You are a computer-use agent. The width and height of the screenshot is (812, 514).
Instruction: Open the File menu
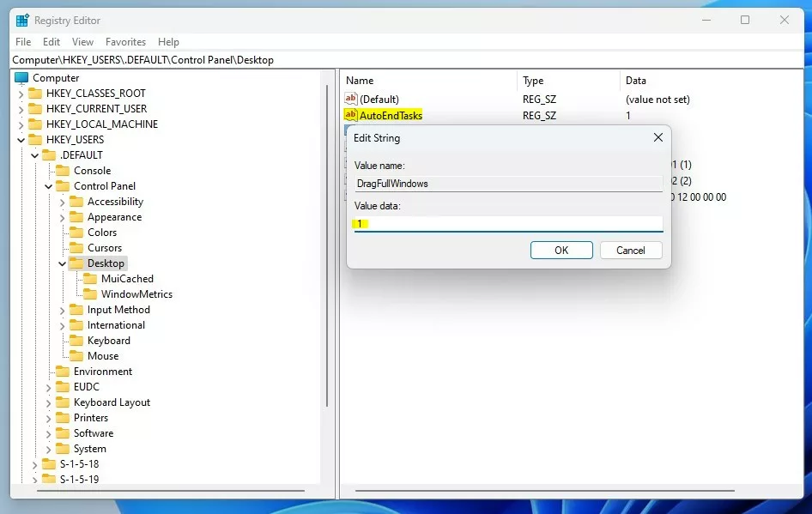[23, 42]
